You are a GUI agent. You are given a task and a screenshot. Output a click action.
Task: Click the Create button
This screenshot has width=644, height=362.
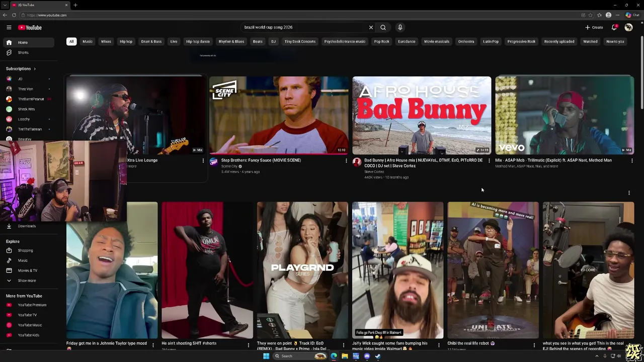pyautogui.click(x=594, y=27)
